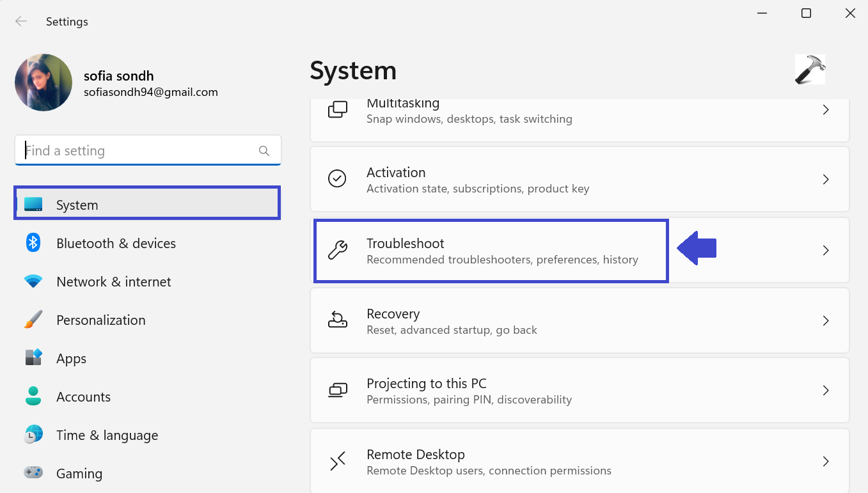868x493 pixels.
Task: Click the back arrow in Settings header
Action: (21, 22)
